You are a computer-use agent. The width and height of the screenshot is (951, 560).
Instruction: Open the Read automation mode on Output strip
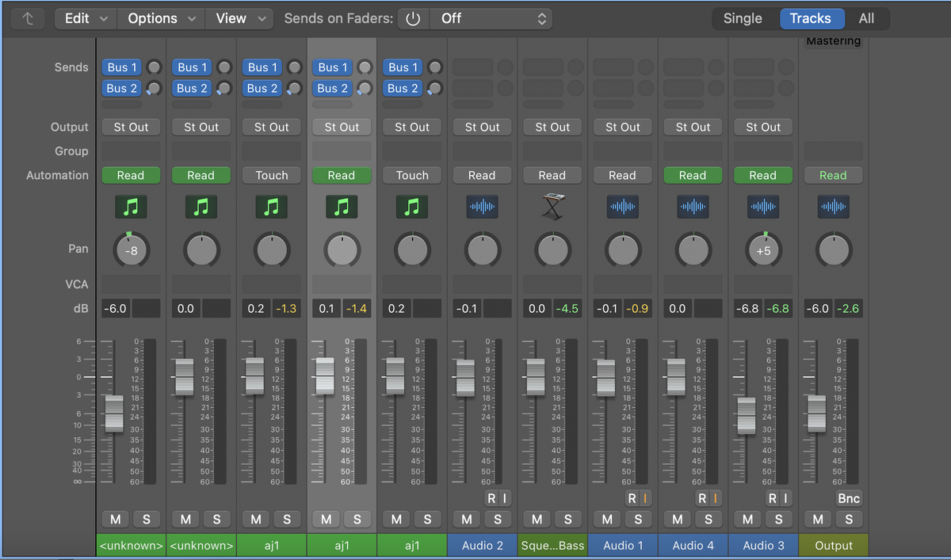[x=834, y=175]
